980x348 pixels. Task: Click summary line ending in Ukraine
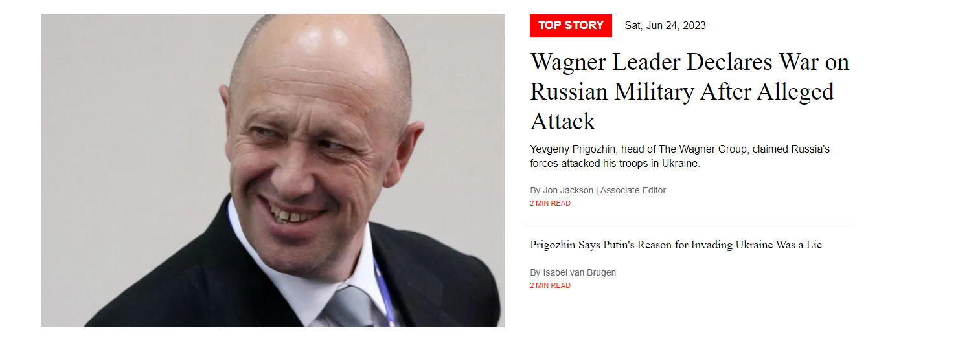point(615,164)
